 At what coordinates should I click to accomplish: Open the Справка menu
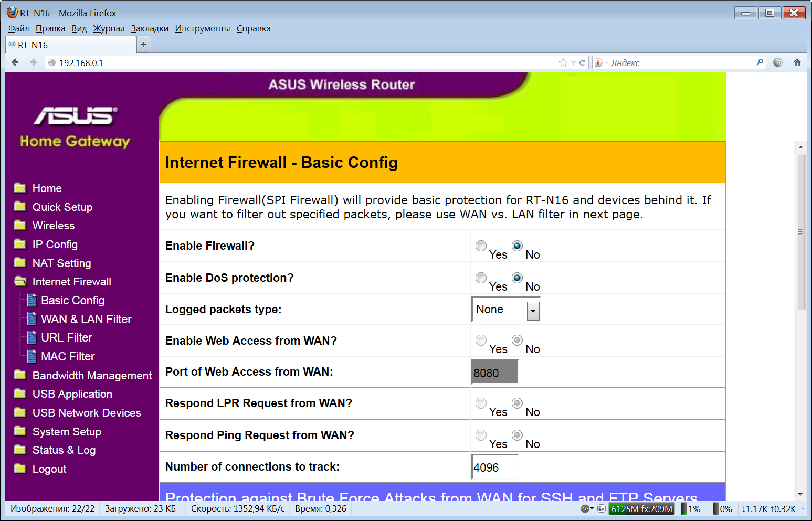click(x=254, y=28)
